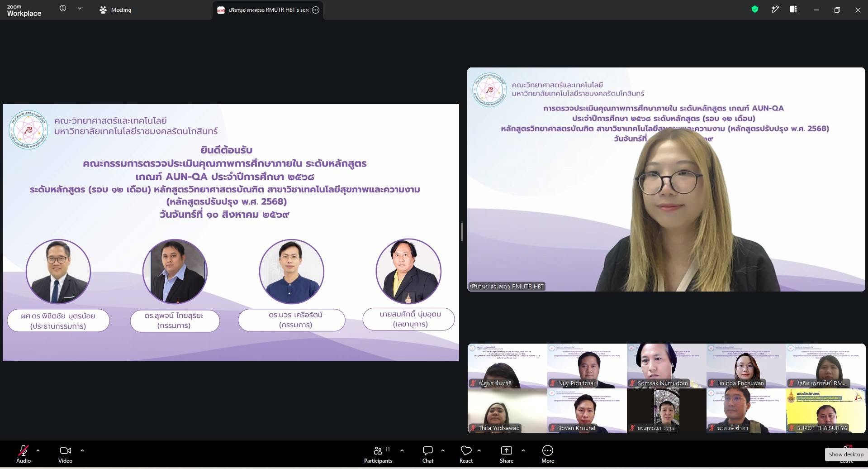
Task: Select ณัฐพร จันทร์ดี's video thumbnail
Action: coord(507,366)
